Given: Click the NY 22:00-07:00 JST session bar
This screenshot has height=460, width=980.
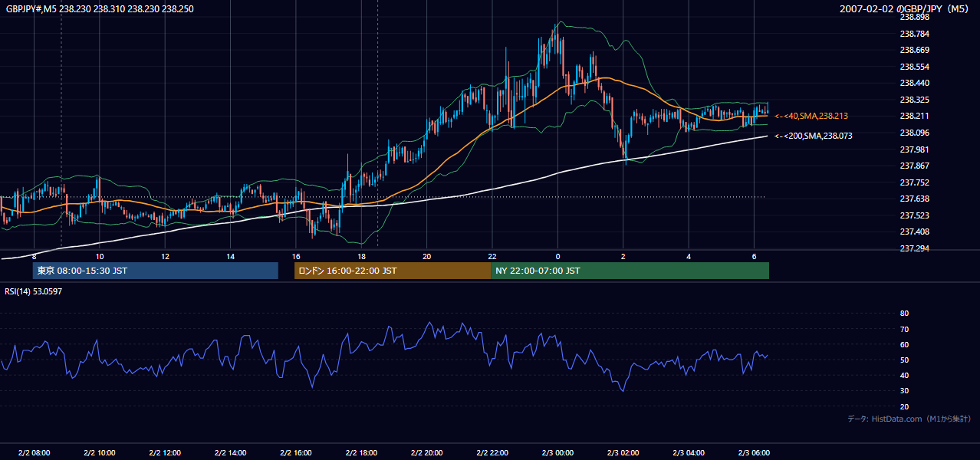Looking at the screenshot, I should tap(630, 271).
